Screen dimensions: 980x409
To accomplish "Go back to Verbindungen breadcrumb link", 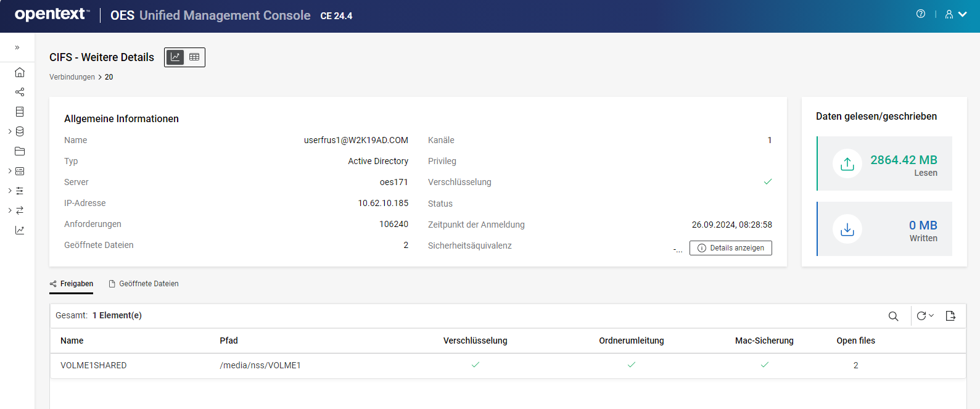I will 72,77.
